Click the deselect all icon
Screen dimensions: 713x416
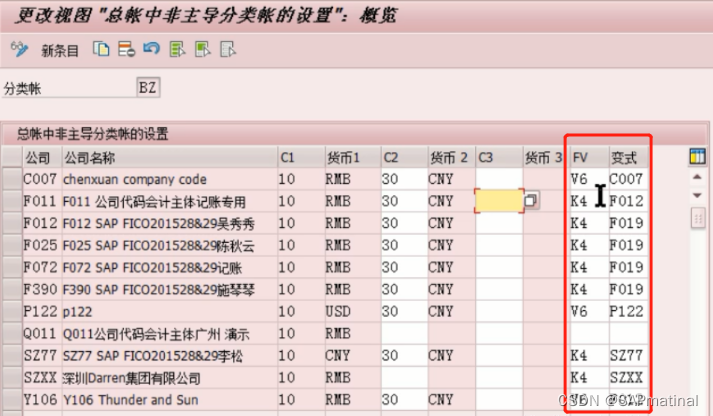[x=227, y=49]
